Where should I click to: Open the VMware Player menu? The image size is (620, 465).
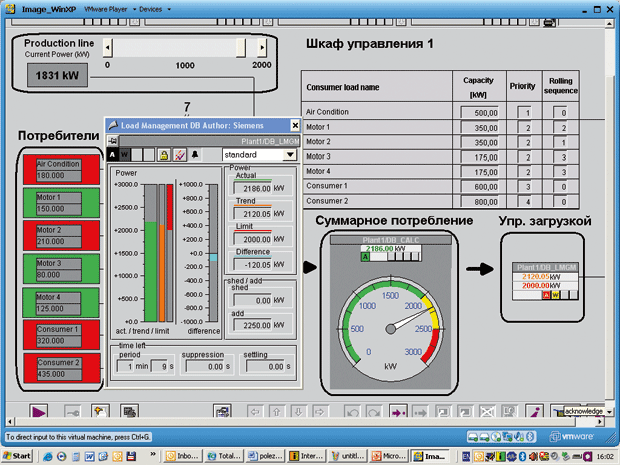point(110,9)
